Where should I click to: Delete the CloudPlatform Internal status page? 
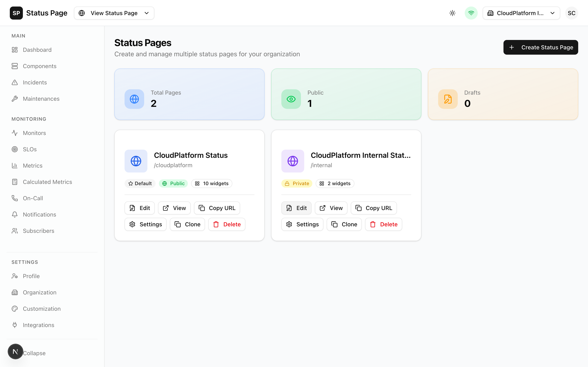(x=383, y=224)
